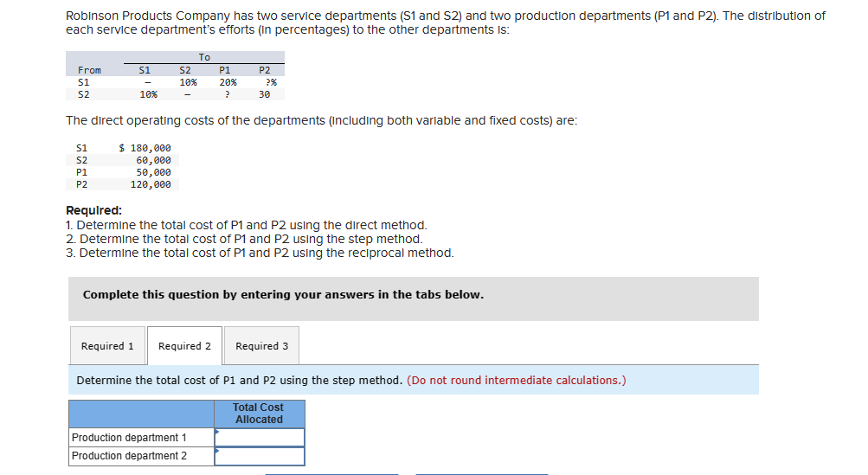Viewport: 868px width, 475px height.
Task: Click the 10% value under S2 in S1 row
Action: click(x=188, y=82)
